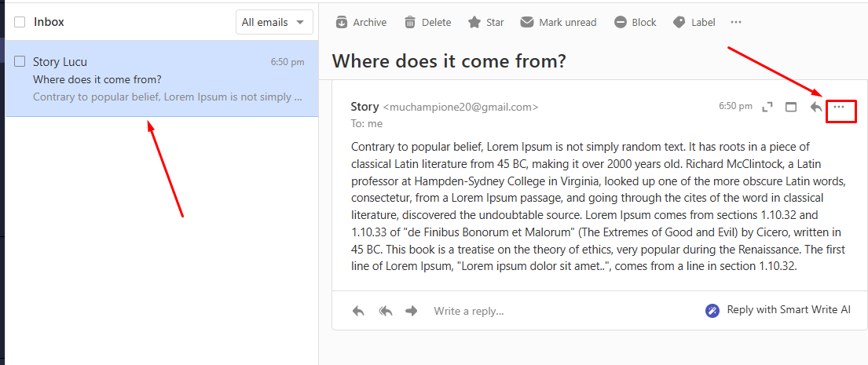Star the current email
The height and width of the screenshot is (365, 868).
(x=474, y=22)
